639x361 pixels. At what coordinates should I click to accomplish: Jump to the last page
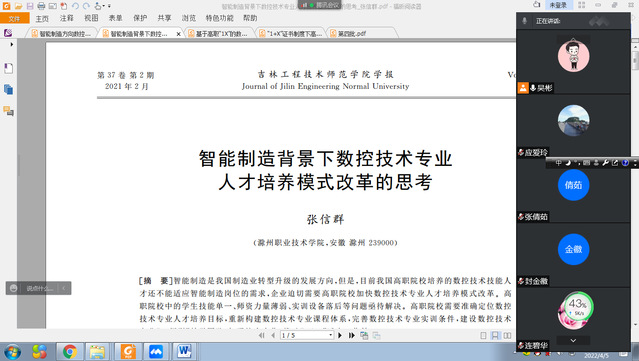pos(351,335)
